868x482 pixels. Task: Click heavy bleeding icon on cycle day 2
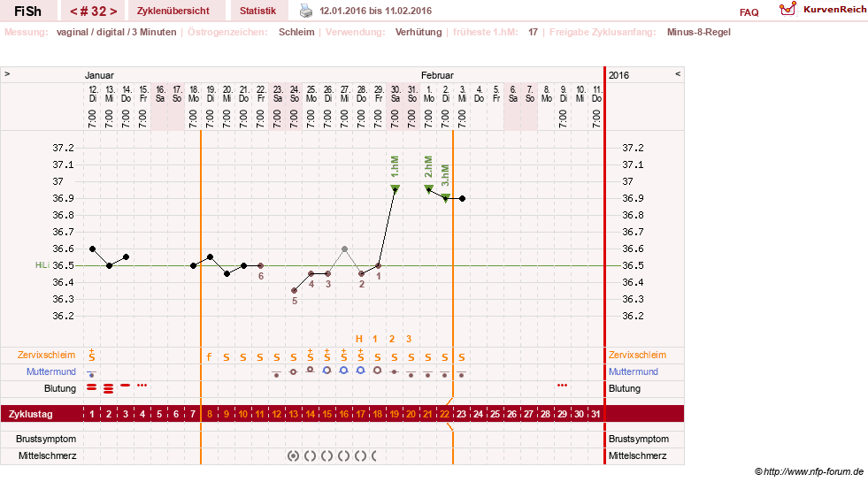tap(109, 388)
